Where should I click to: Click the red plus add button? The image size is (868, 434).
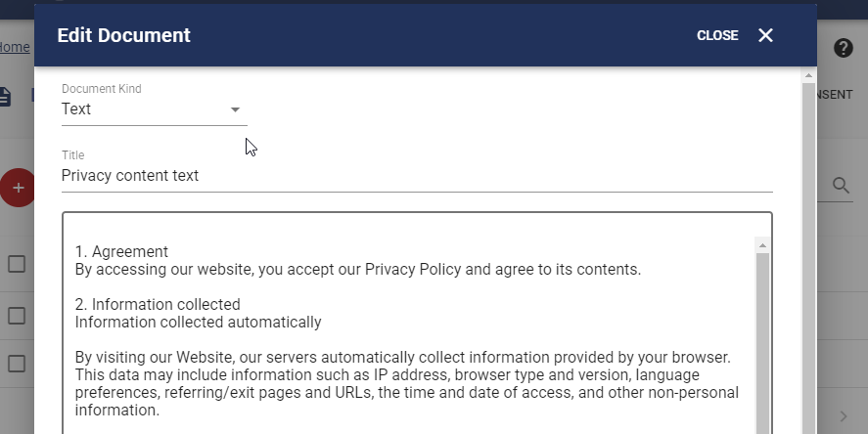coord(18,188)
